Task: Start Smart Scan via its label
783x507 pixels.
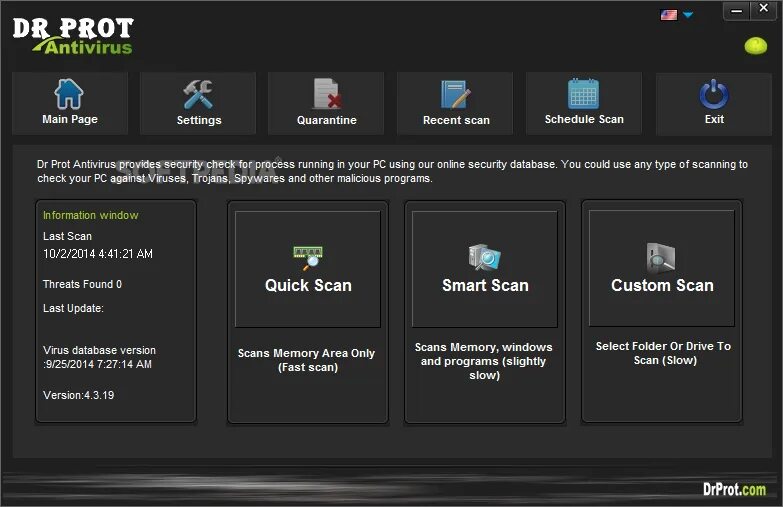Action: click(x=485, y=285)
